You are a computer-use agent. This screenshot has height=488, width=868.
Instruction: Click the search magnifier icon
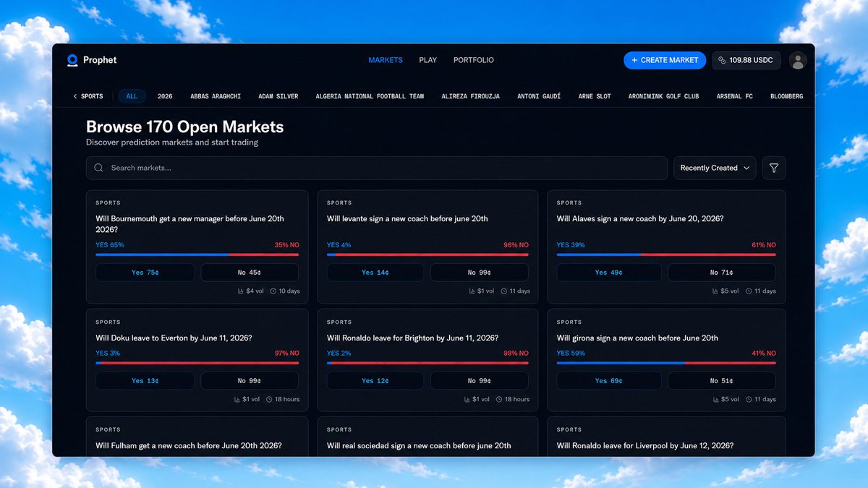coord(99,168)
